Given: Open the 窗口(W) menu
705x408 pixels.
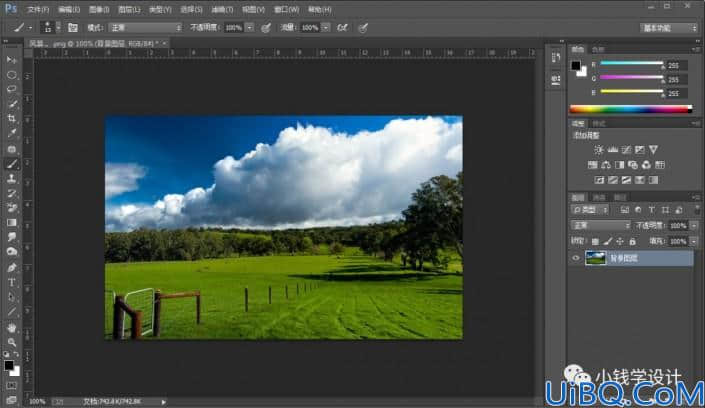Looking at the screenshot, I should 286,9.
